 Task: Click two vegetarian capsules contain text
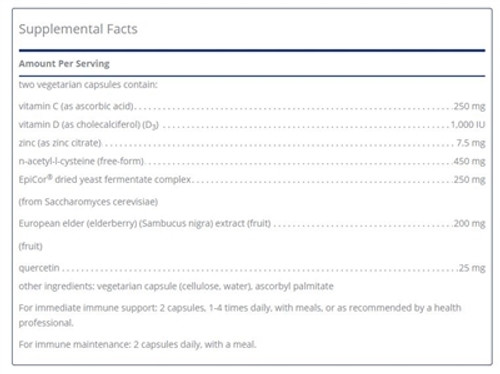coord(88,85)
